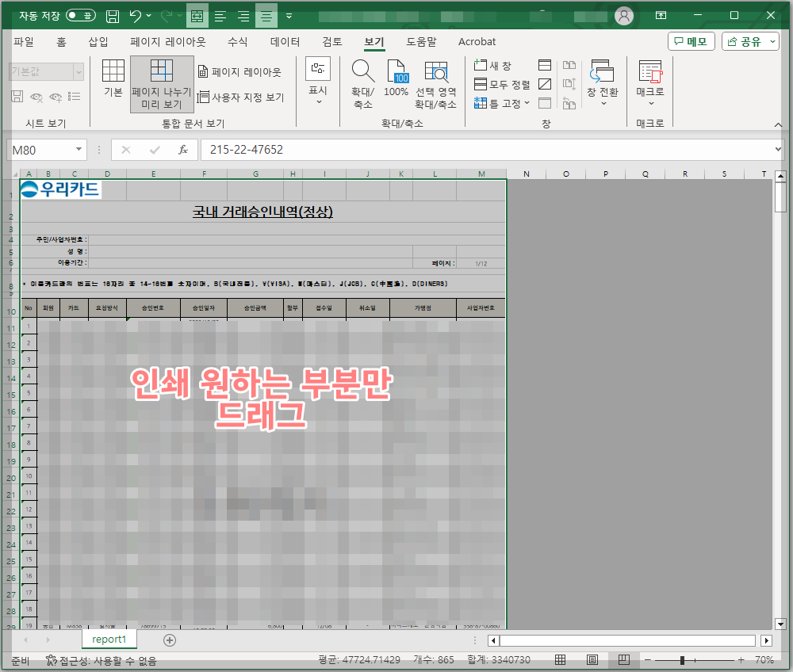793x672 pixels.
Task: Switch to the 수식 ribbon tab
Action: (x=236, y=41)
